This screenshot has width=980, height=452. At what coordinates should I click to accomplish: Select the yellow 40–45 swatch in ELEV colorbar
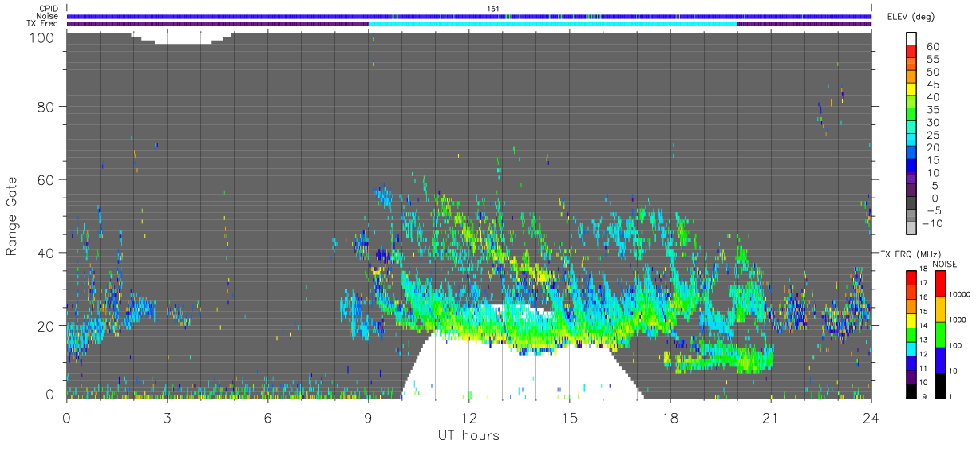[x=912, y=91]
